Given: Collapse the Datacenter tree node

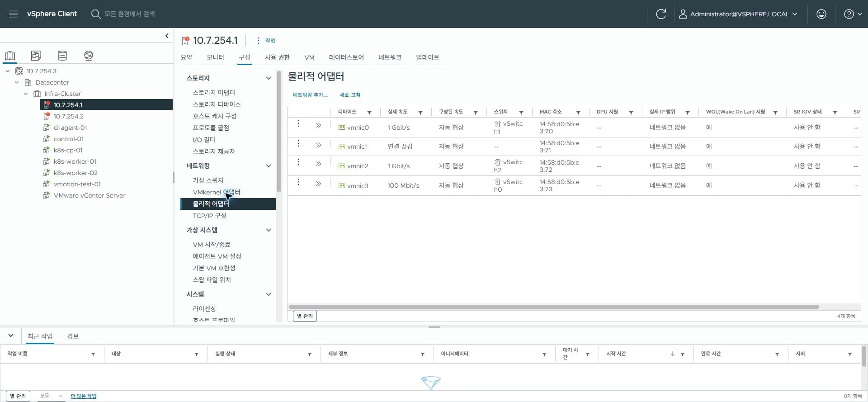Looking at the screenshot, I should pos(17,82).
